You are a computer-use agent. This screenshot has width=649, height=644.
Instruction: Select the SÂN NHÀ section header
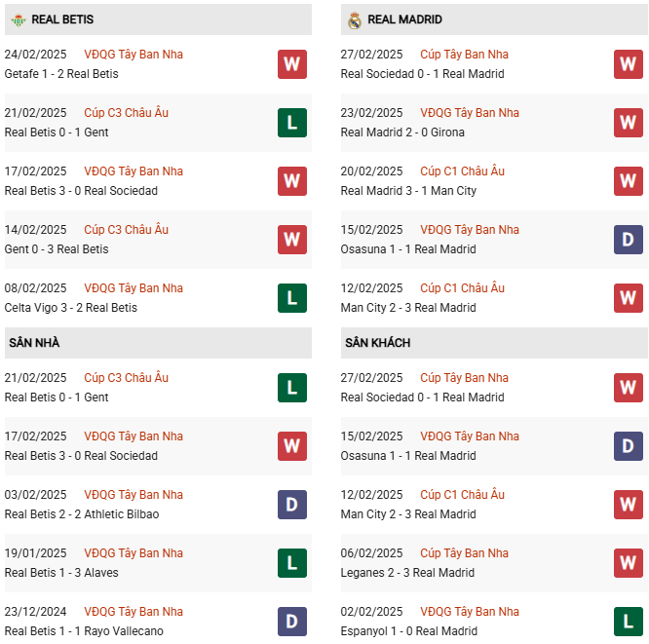(x=35, y=343)
